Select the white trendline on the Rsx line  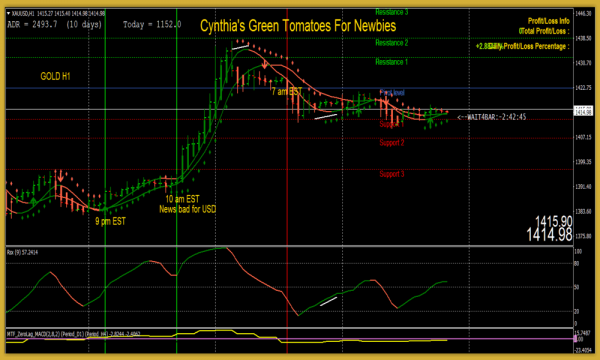pos(328,301)
